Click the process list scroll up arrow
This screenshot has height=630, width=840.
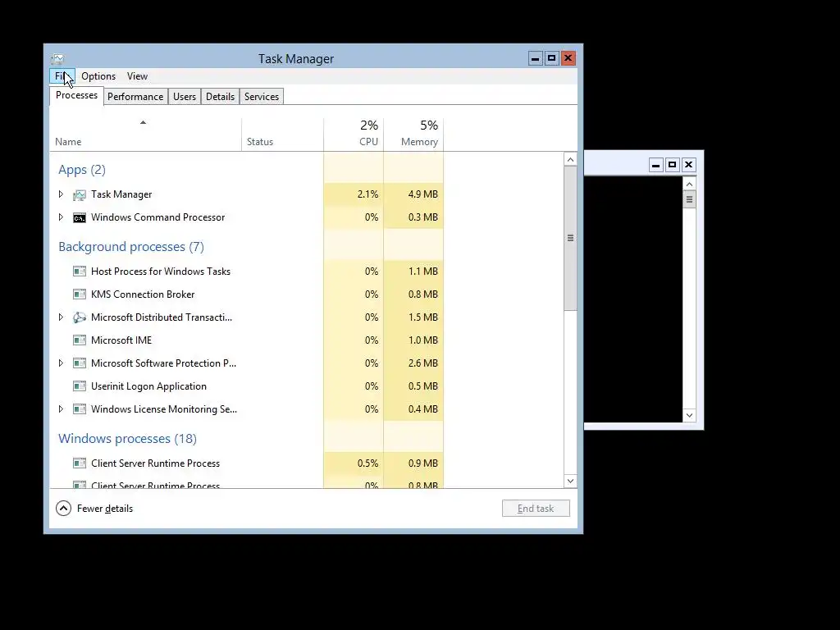pos(571,160)
